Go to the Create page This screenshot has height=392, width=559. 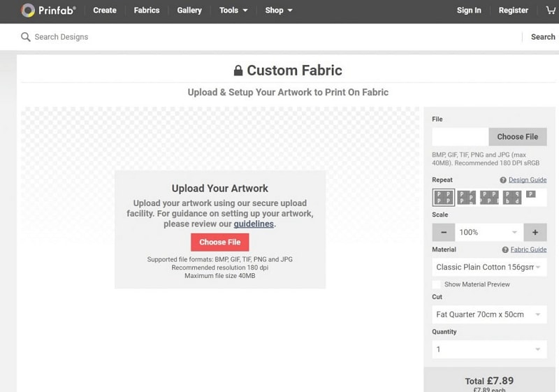pos(105,10)
